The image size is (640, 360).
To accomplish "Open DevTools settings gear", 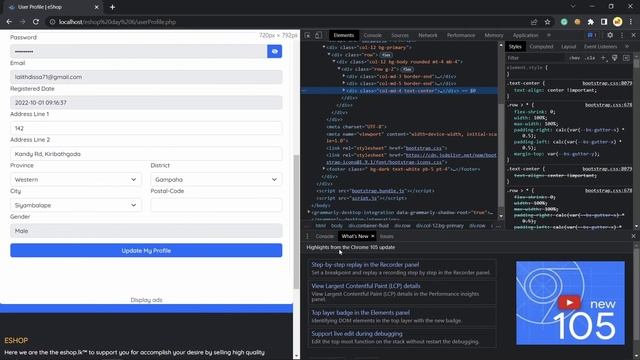I will coord(610,36).
